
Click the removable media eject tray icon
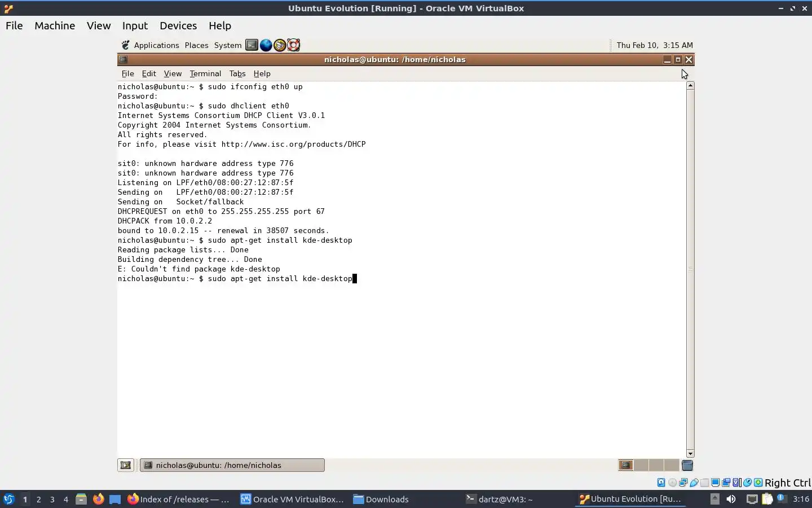[714, 499]
